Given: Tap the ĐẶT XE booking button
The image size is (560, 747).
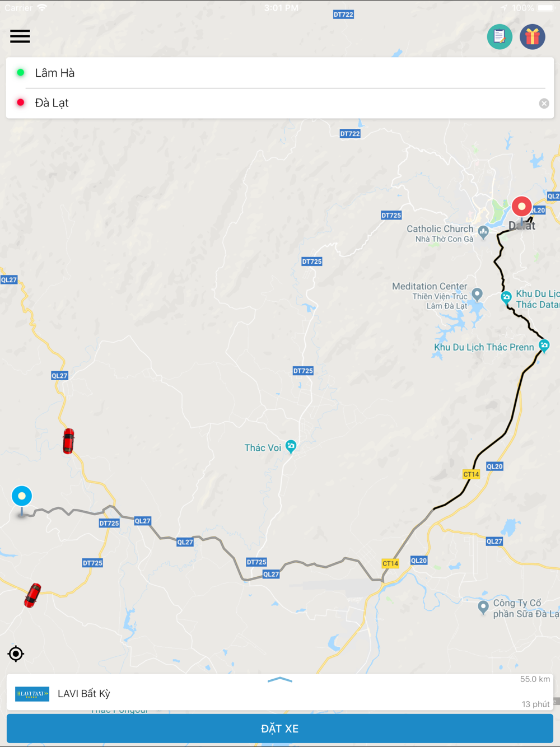Looking at the screenshot, I should click(x=280, y=729).
